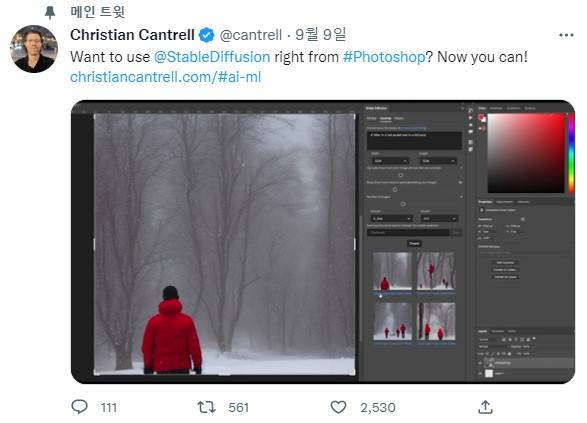Click the 메인 트윗 pinned label

tap(97, 12)
